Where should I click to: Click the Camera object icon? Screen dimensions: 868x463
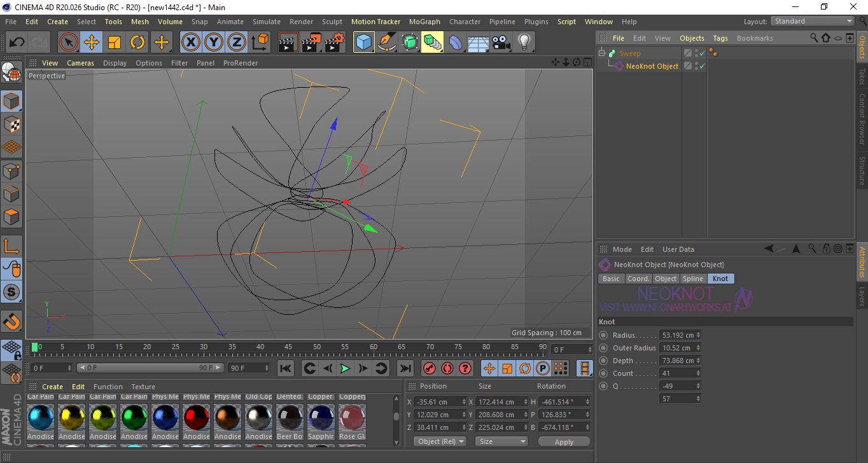501,43
